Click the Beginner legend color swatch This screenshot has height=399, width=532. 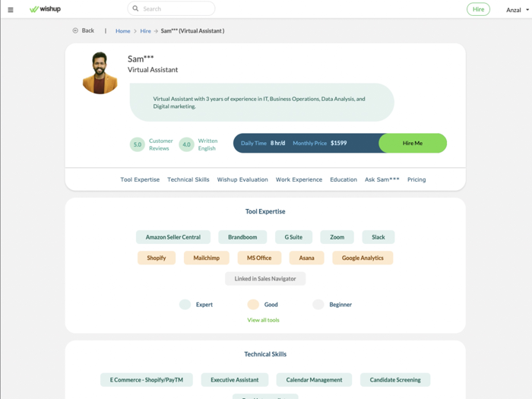click(x=318, y=304)
